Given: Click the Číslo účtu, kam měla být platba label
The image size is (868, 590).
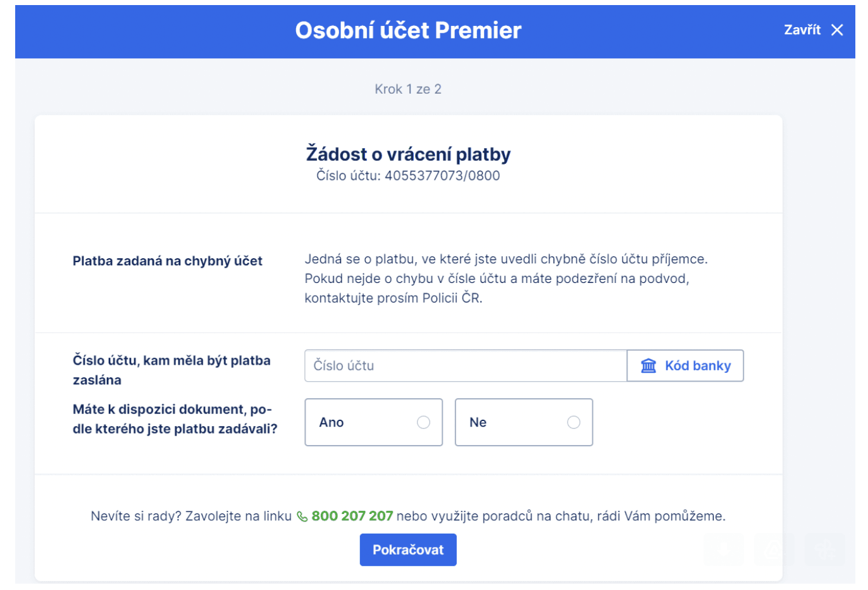Looking at the screenshot, I should pyautogui.click(x=171, y=370).
